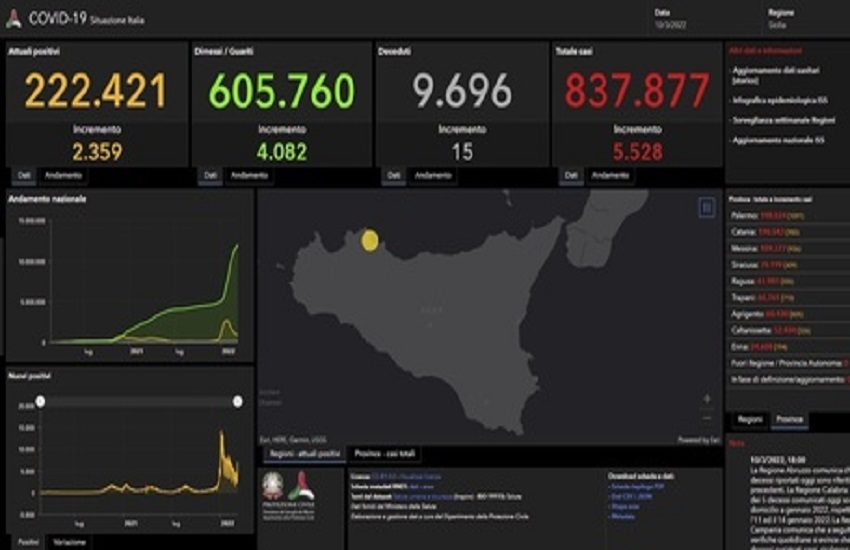Viewport: 850px width, 550px height.
Task: Click left handle of Nuovi positivi time slider
Action: [40, 401]
